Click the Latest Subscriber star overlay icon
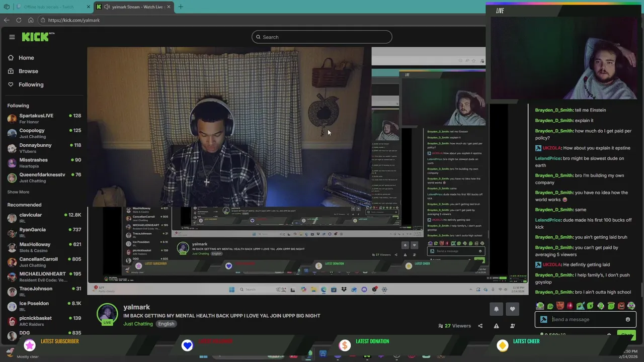644x362 pixels. click(x=30, y=345)
